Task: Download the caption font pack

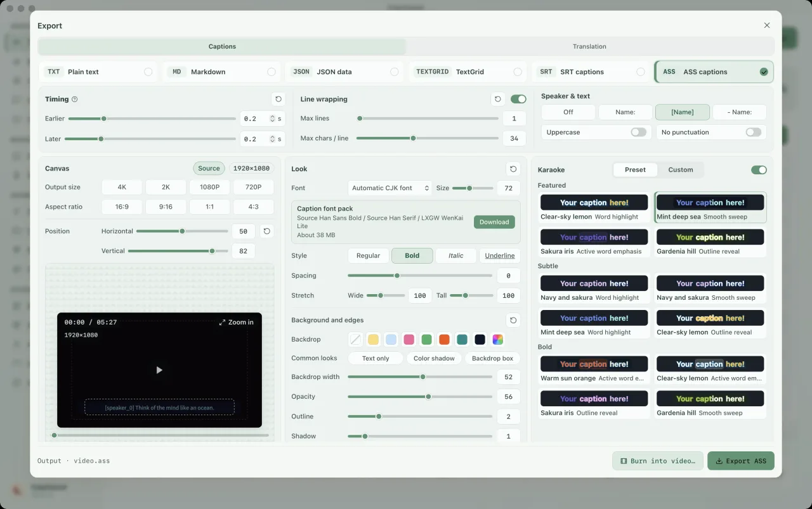Action: (x=494, y=222)
